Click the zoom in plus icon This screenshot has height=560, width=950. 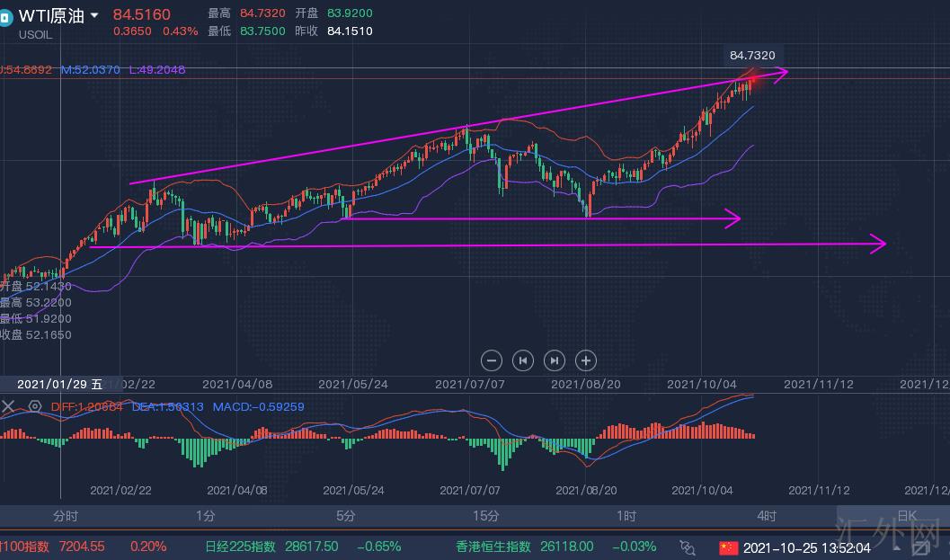tap(585, 360)
